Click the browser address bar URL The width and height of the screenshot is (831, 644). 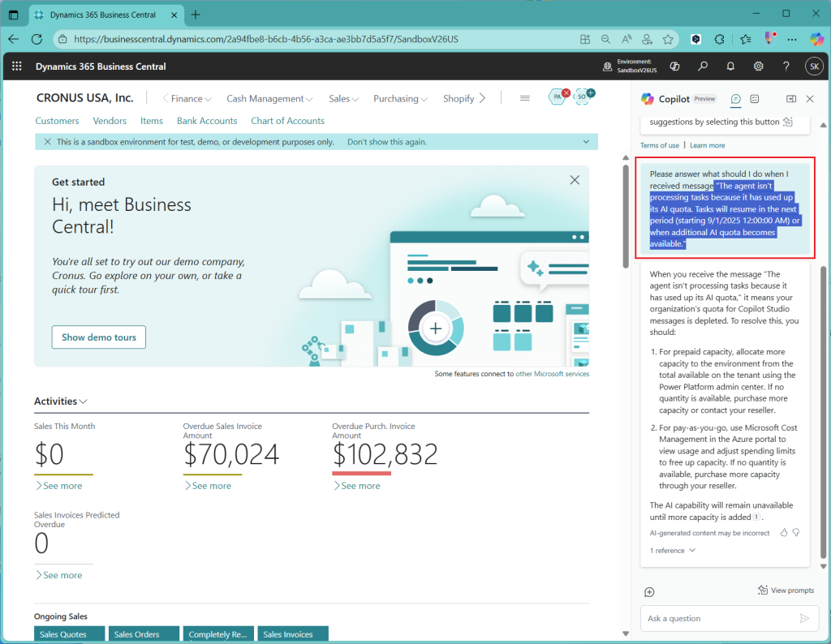pos(266,39)
